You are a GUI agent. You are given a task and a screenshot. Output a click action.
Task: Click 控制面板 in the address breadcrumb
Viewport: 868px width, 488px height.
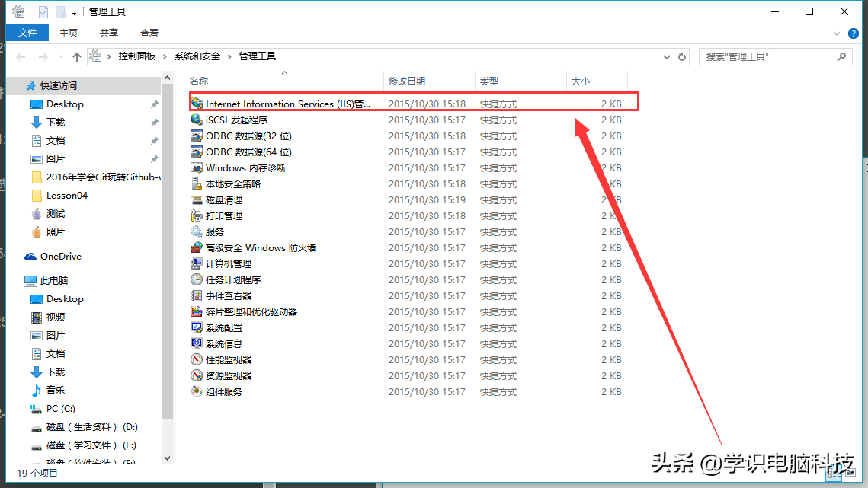[x=136, y=56]
